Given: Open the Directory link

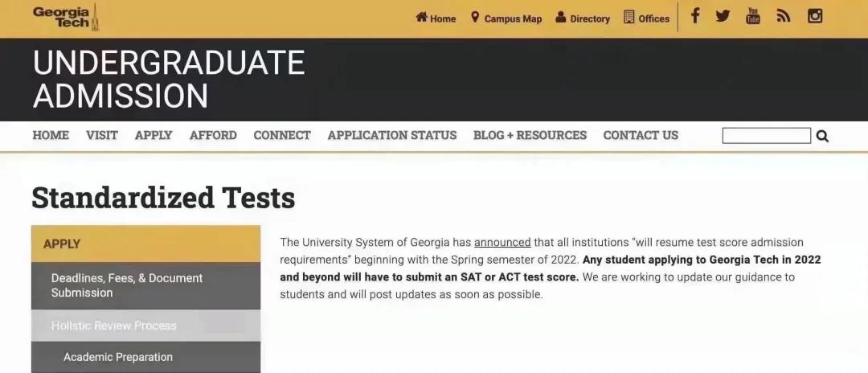Looking at the screenshot, I should 583,18.
